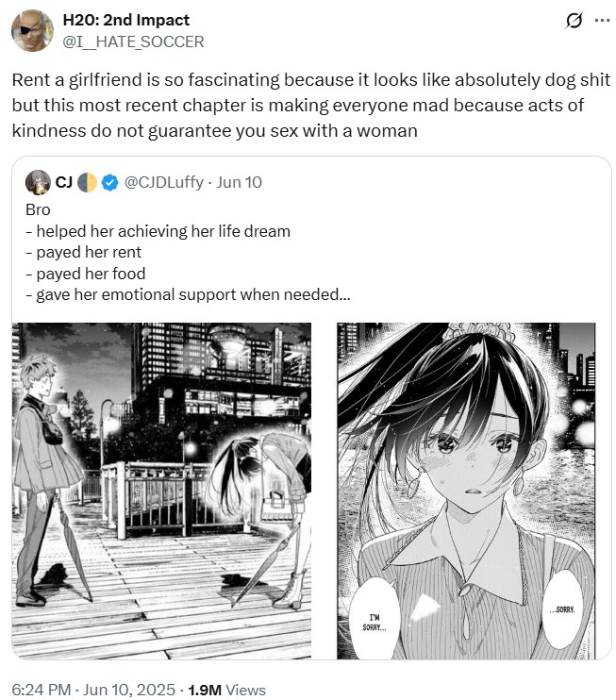This screenshot has width=616, height=700.
Task: Open the CJ avatar in the quoted tweet
Action: click(x=38, y=182)
